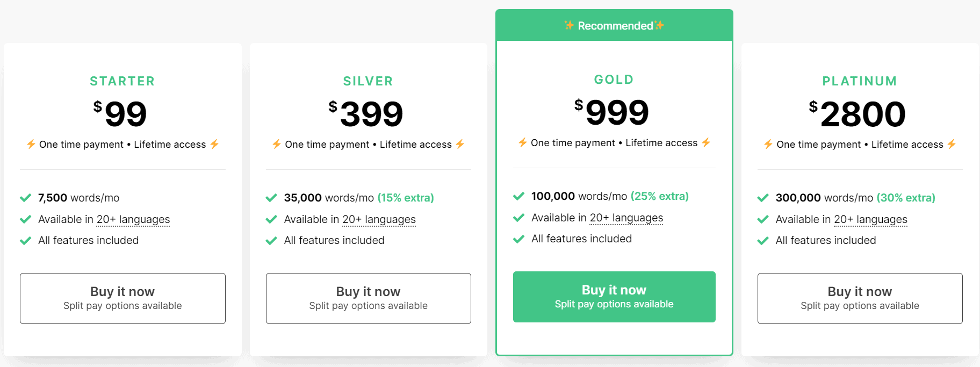The image size is (980, 367).
Task: Click the checkmark next to 300,000 words/mo
Action: click(x=762, y=198)
